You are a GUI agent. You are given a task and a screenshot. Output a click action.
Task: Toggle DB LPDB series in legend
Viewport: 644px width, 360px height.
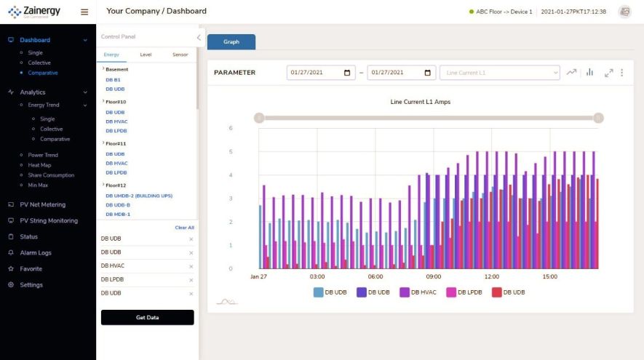[464, 292]
